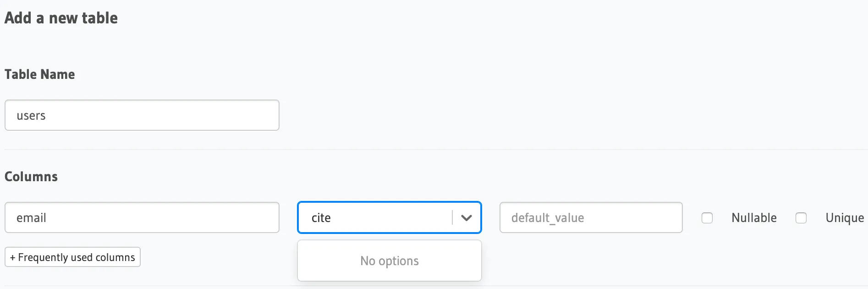Click the word 'users' in Table Name
The image size is (868, 289).
point(31,116)
